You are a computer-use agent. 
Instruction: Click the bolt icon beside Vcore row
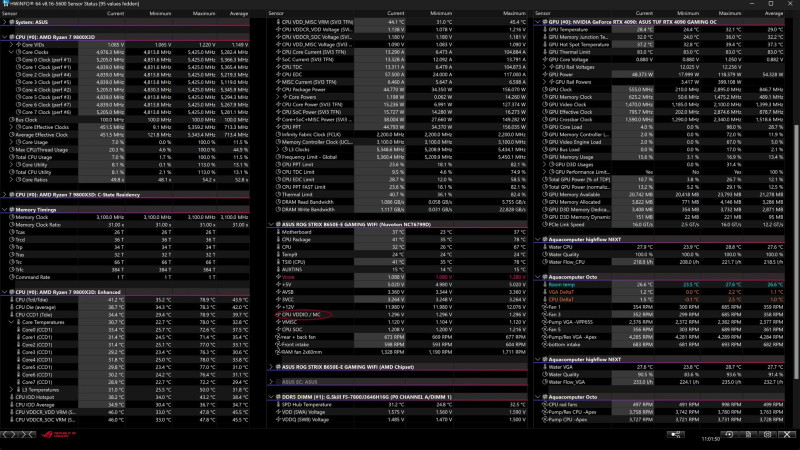[278, 277]
